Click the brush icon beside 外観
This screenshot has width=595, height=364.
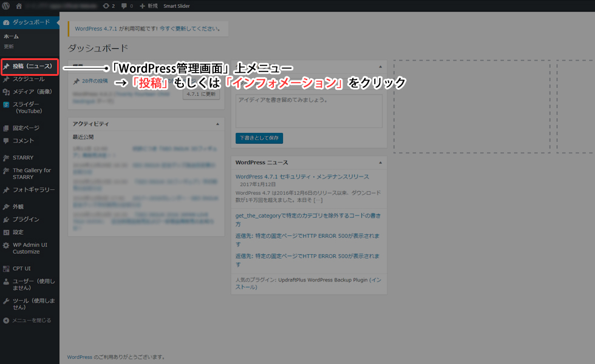coord(6,207)
